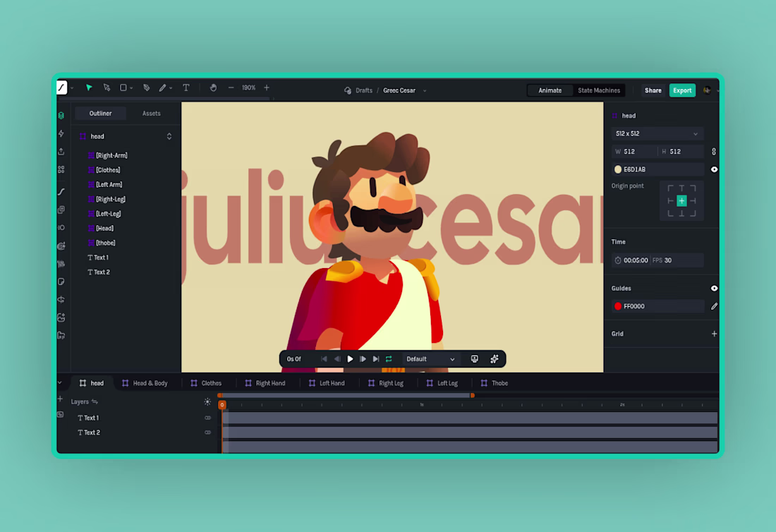Toggle link icon on Text 2 layer

pos(208,433)
